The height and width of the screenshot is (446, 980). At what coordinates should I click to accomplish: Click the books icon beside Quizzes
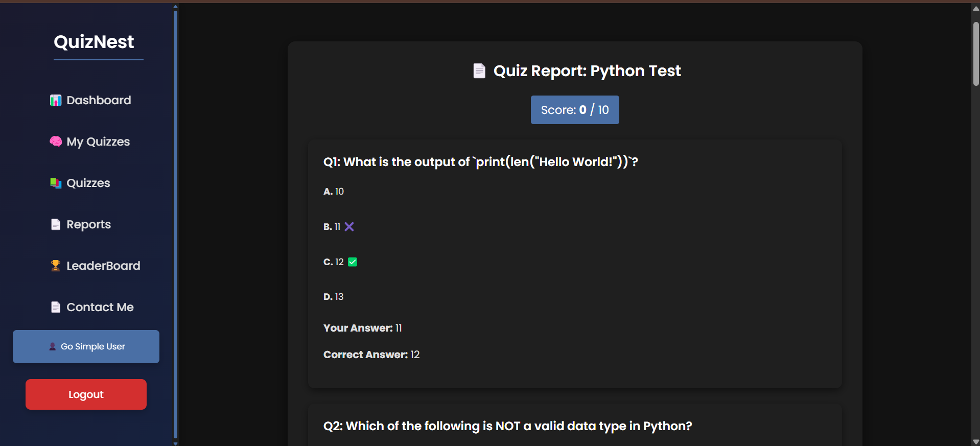point(56,183)
